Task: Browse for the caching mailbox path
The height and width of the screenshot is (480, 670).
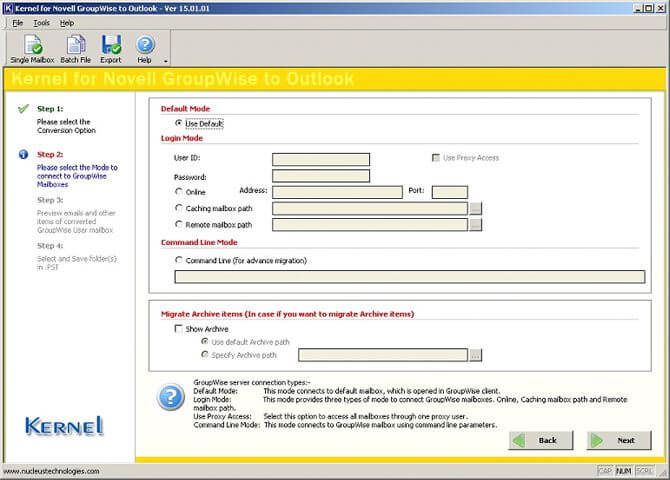Action: [476, 208]
